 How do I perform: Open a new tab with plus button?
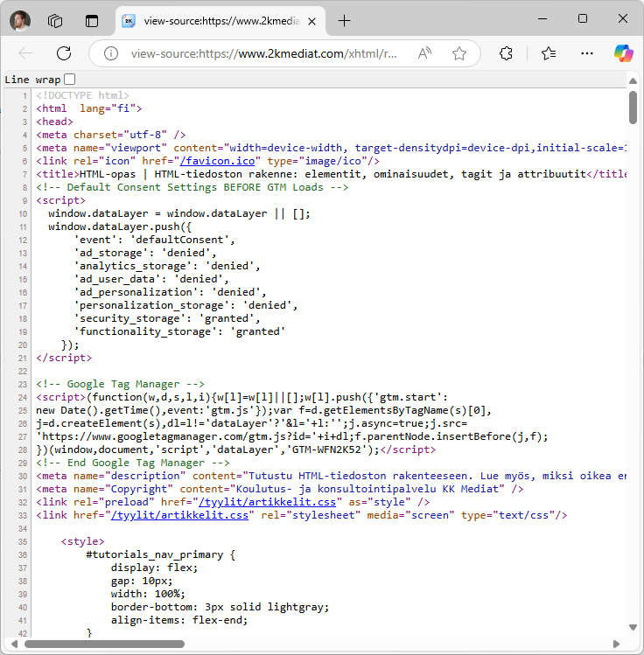(344, 20)
